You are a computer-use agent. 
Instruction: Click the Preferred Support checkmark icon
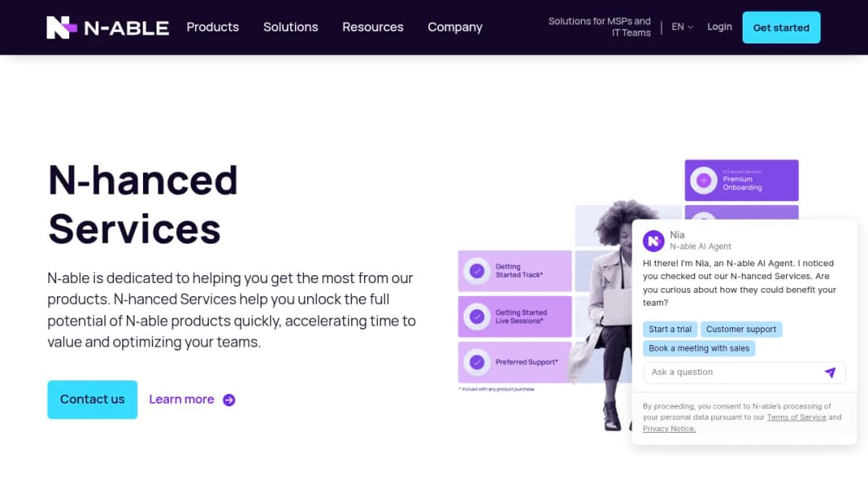coord(477,362)
